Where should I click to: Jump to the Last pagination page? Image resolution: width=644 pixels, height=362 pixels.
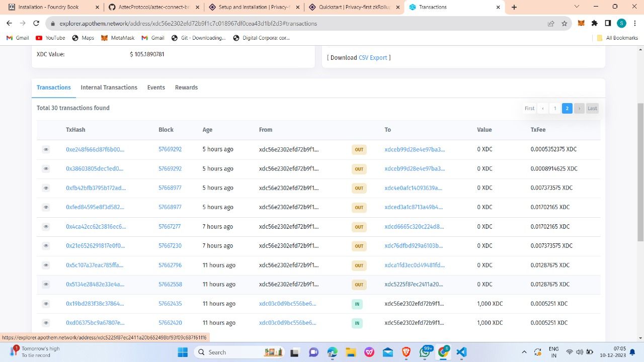point(592,108)
